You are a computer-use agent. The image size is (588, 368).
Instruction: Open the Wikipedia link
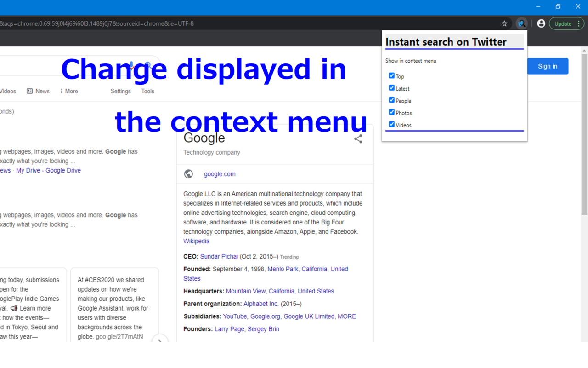click(x=196, y=241)
